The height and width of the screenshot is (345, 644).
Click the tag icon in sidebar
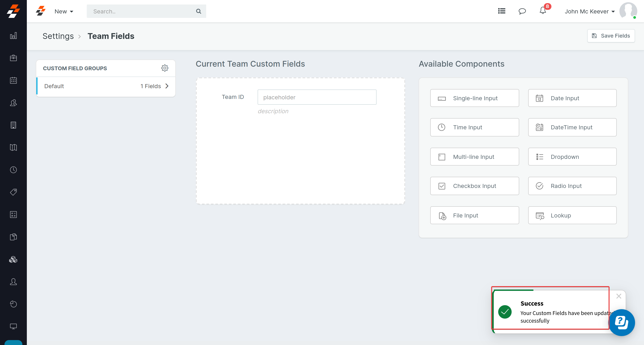(13, 192)
